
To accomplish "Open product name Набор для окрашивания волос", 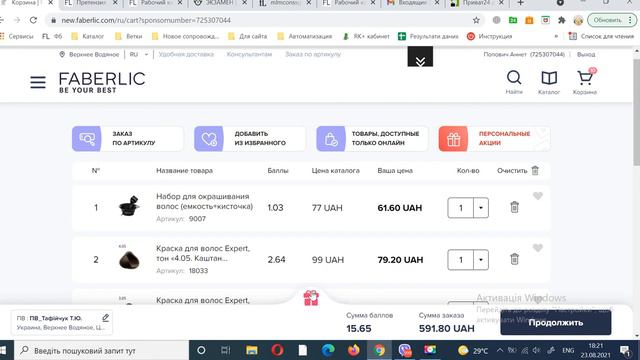I will (x=204, y=202).
